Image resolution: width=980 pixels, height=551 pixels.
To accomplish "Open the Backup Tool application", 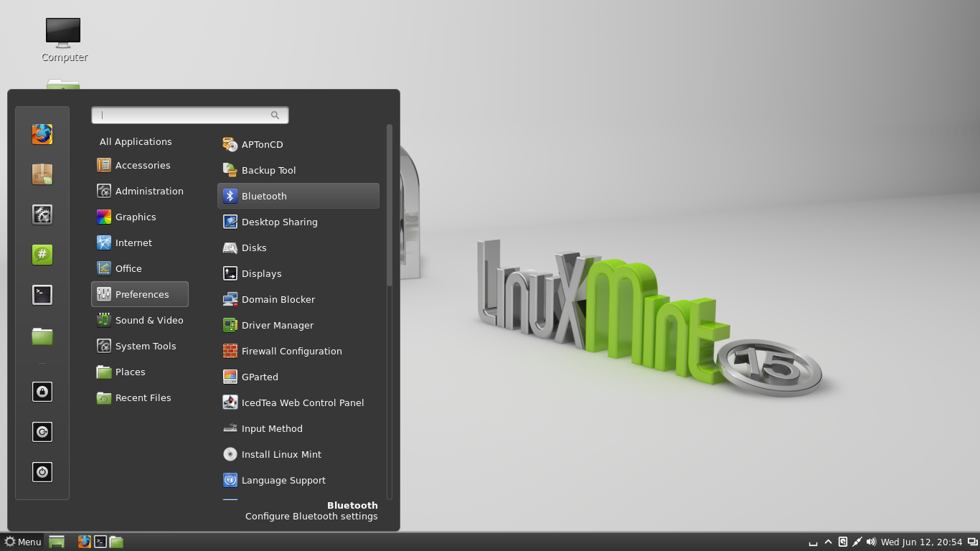I will point(298,170).
